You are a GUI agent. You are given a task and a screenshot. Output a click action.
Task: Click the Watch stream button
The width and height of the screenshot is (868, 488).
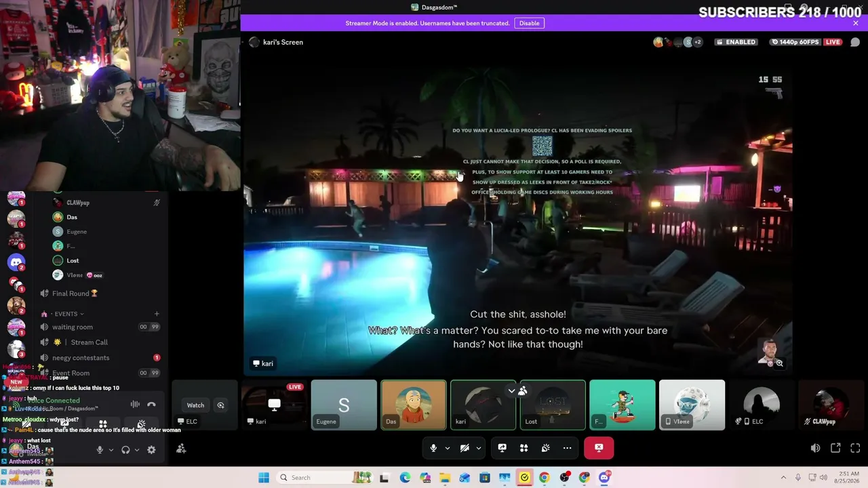(x=195, y=405)
